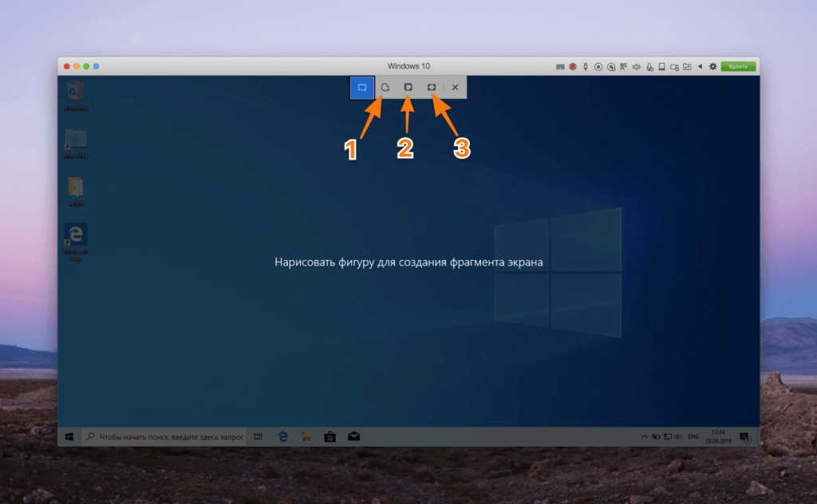817x504 pixels.
Task: Launch Edge from the taskbar
Action: (283, 437)
